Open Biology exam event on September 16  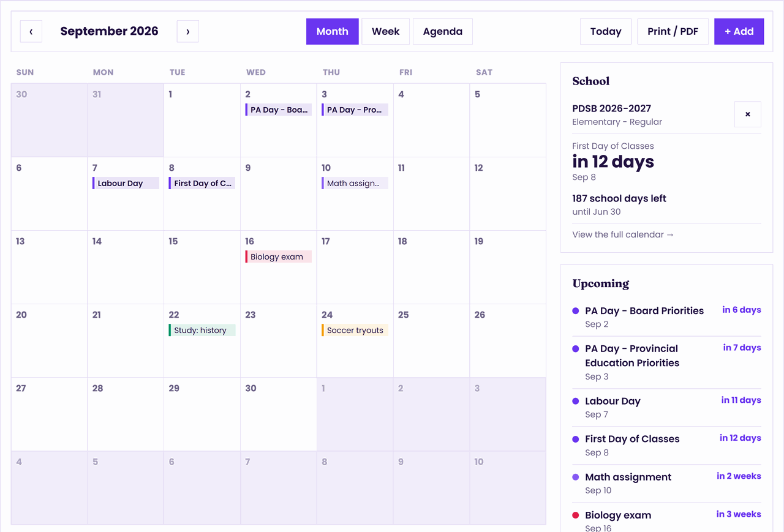point(279,257)
